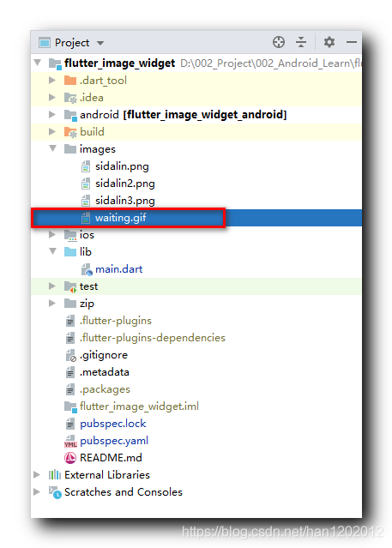Select .flutter-plugins-dependencies file
Image resolution: width=392 pixels, height=548 pixels.
153,338
